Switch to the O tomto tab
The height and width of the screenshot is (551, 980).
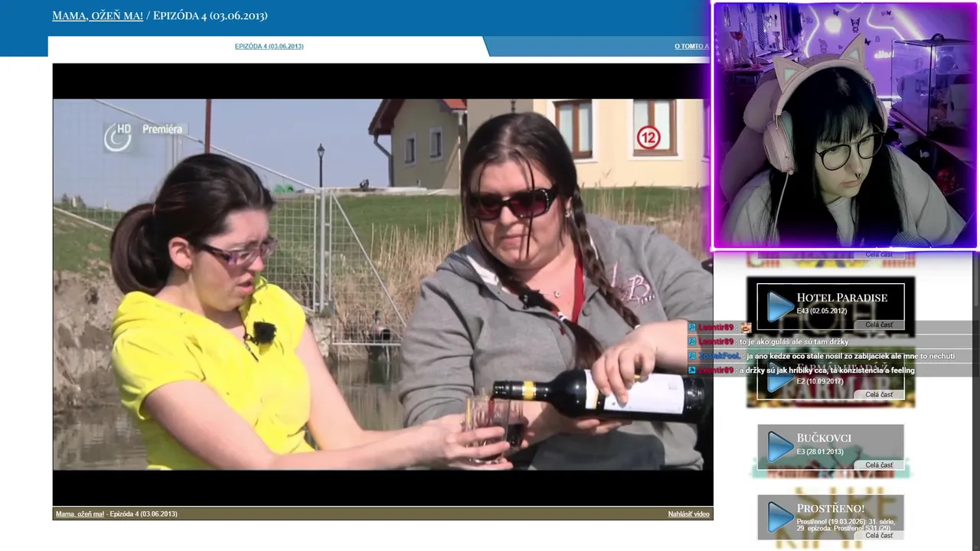[x=691, y=47]
